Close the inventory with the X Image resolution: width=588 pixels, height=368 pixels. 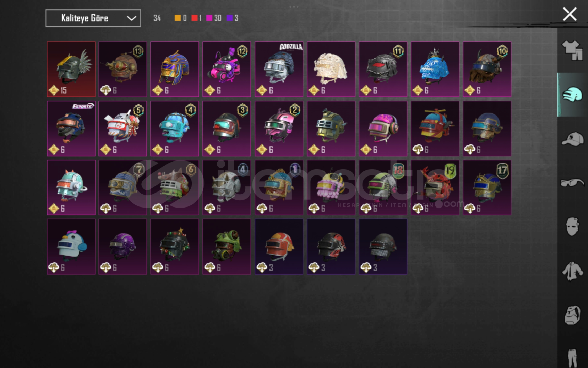coord(570,14)
